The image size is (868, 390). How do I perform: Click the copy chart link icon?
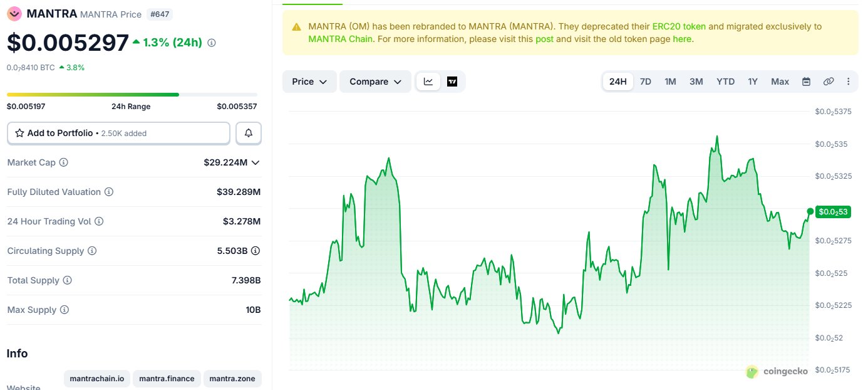point(828,82)
